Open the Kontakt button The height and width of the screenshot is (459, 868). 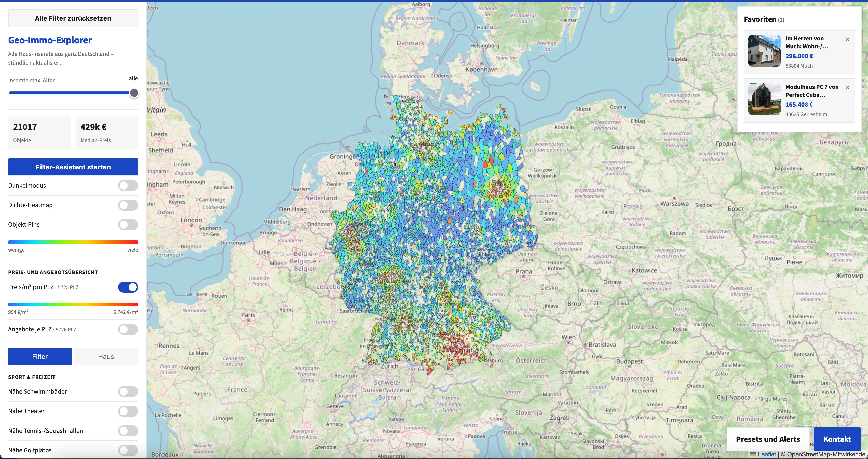[x=837, y=439]
